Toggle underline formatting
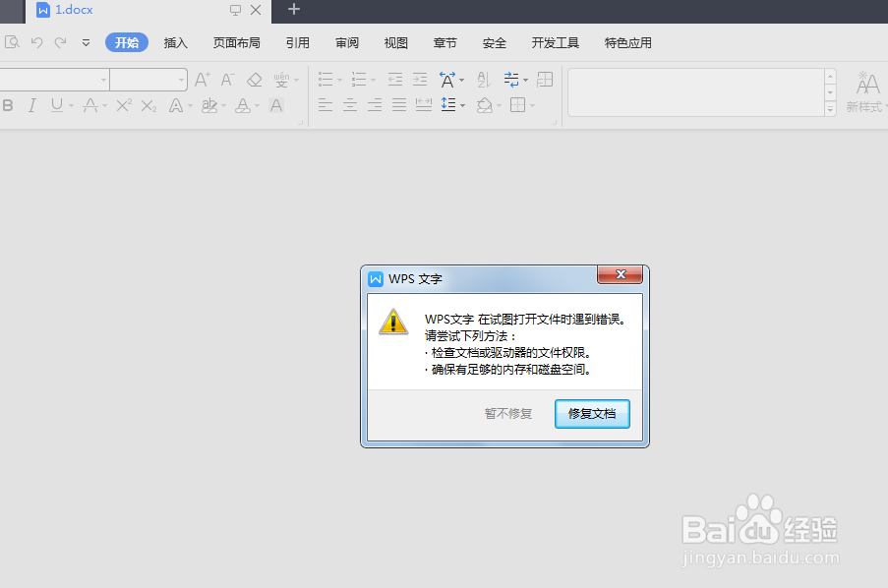The height and width of the screenshot is (588, 888). 57,105
